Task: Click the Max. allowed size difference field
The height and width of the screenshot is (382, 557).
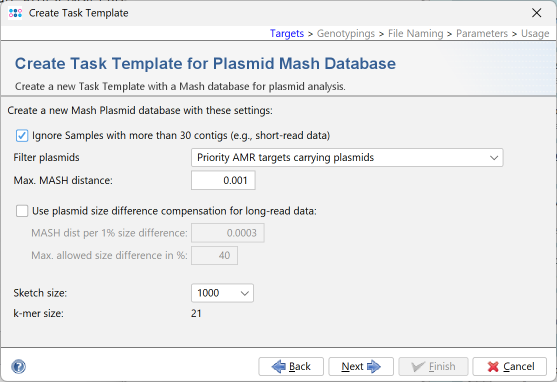Action: [x=214, y=255]
